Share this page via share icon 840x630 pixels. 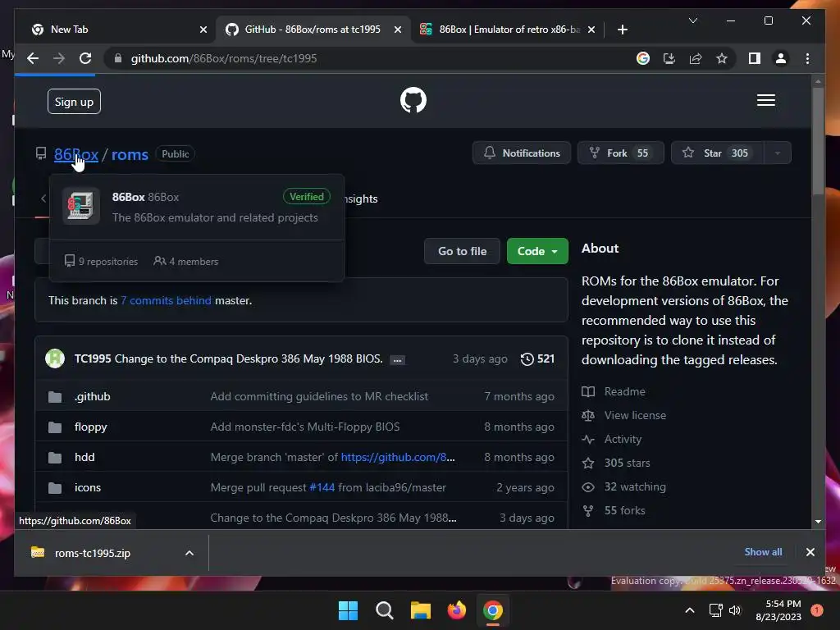pos(696,58)
